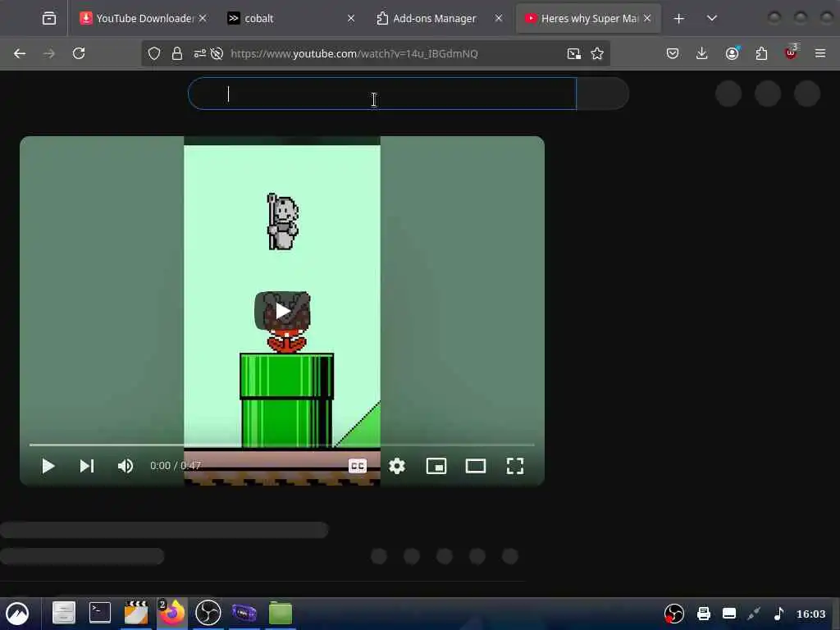Viewport: 840px width, 630px height.
Task: Switch to theater mode
Action: click(x=475, y=466)
